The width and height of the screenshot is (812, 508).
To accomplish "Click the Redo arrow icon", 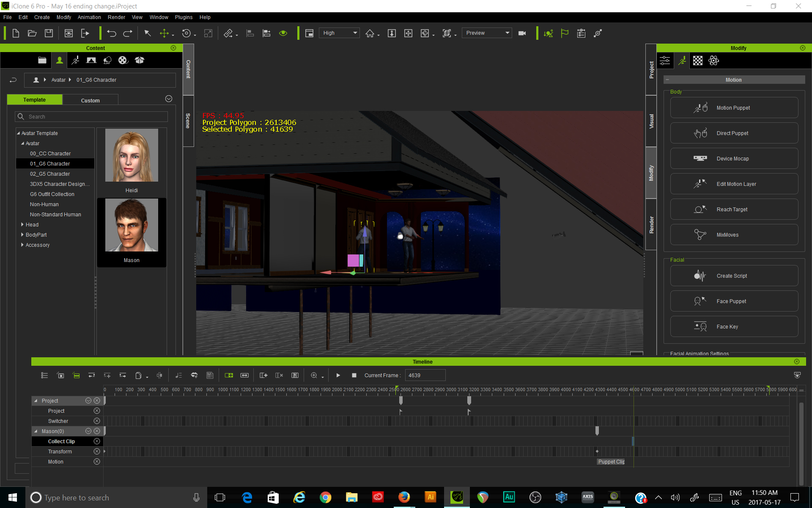I will pos(128,33).
